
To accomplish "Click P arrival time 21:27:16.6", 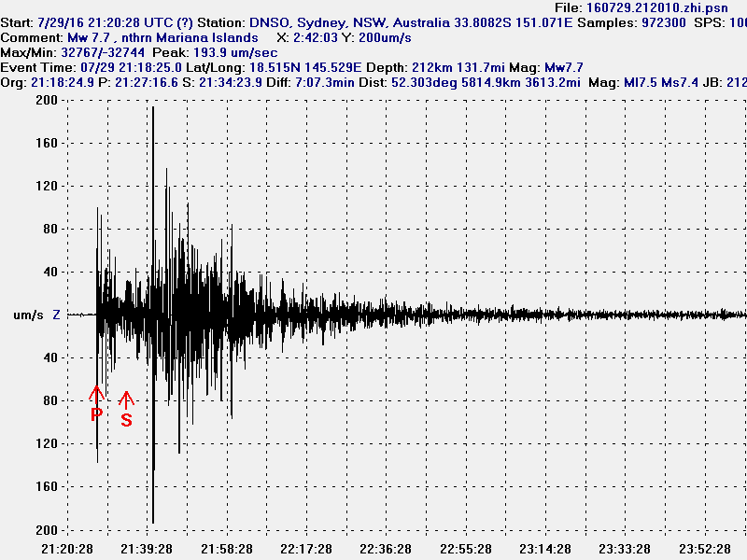I will [147, 82].
